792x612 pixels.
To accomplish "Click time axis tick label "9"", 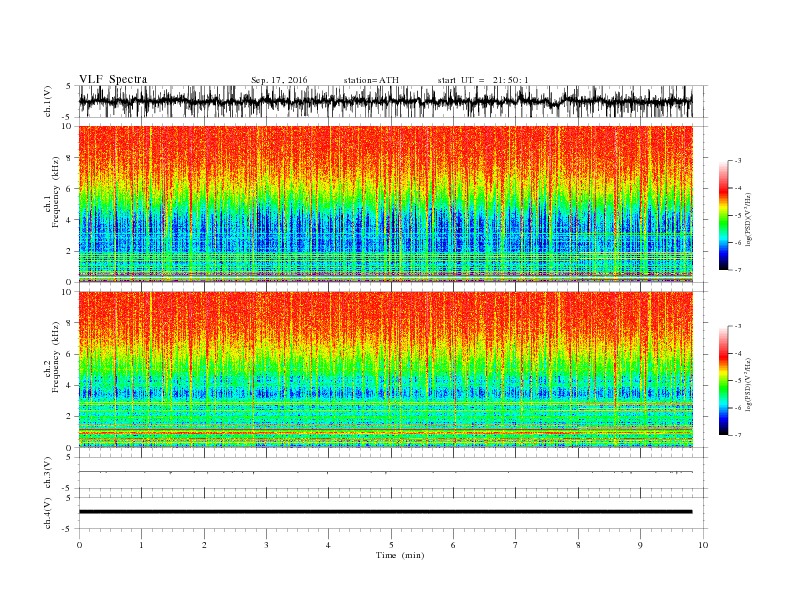I will pyautogui.click(x=640, y=545).
